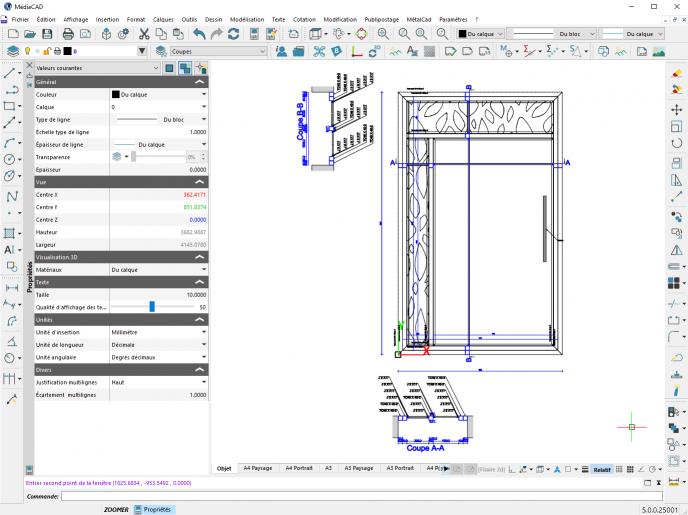Click the Zoom in magnifier icon
Image resolution: width=688 pixels, height=515 pixels.
point(383,33)
